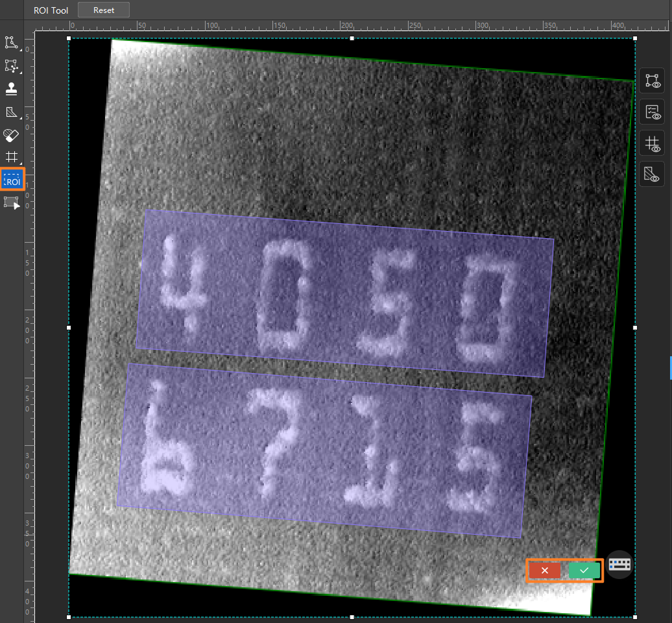Select the smart selection dotted rectangle tool
The height and width of the screenshot is (623, 672).
tap(11, 66)
